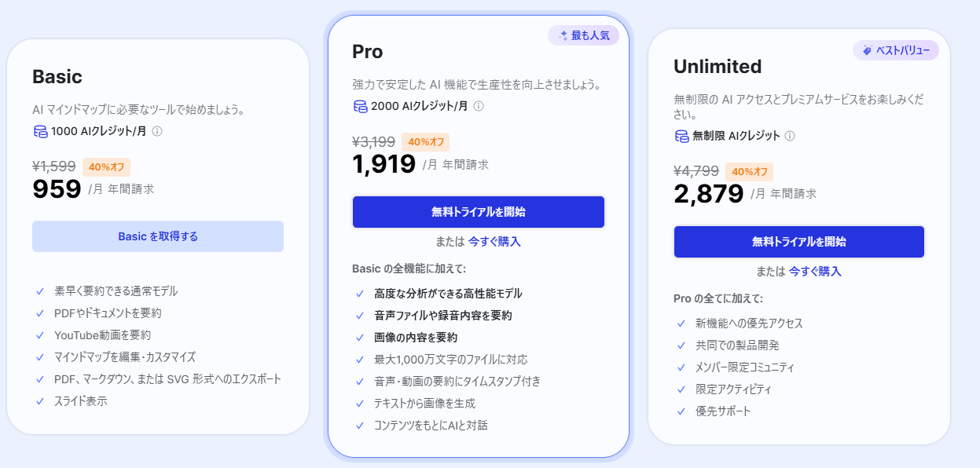Start the free trial for the Unlimited plan
The width and height of the screenshot is (980, 468).
pyautogui.click(x=799, y=242)
